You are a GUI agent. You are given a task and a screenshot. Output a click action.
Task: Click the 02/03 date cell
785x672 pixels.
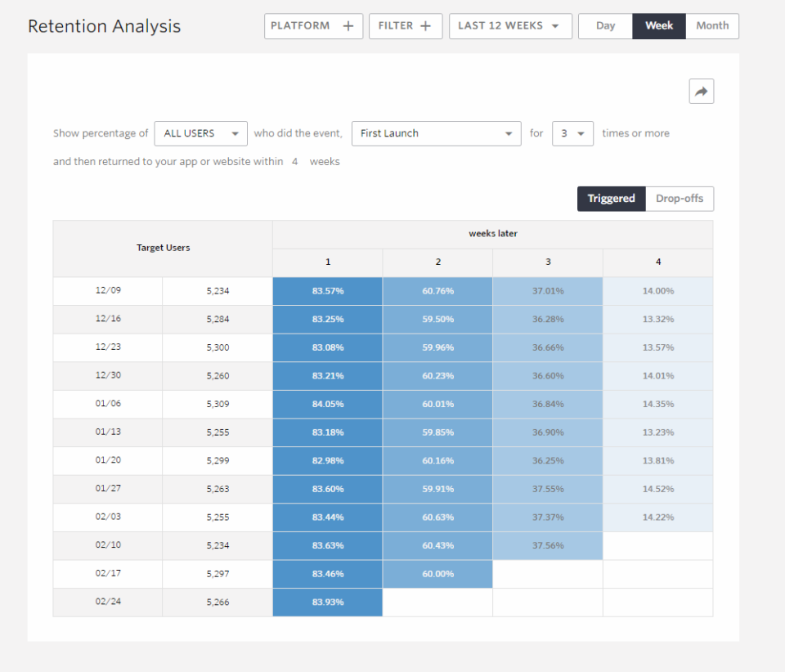tap(108, 517)
